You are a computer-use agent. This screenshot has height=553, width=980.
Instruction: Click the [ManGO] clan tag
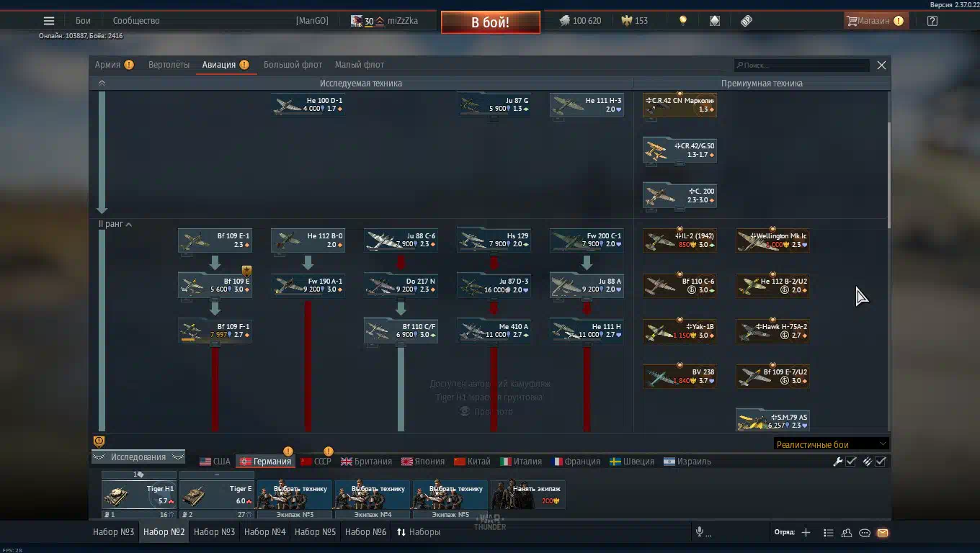pos(312,21)
